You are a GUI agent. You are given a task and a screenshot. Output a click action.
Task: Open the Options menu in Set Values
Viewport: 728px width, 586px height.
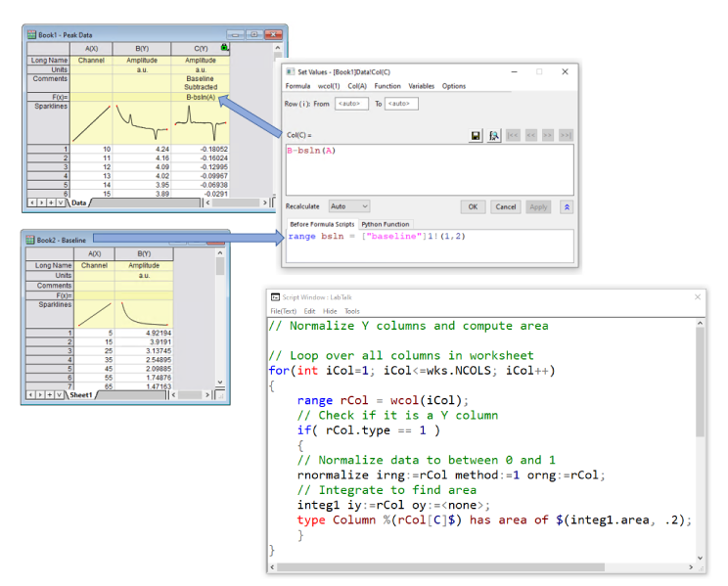(x=454, y=86)
